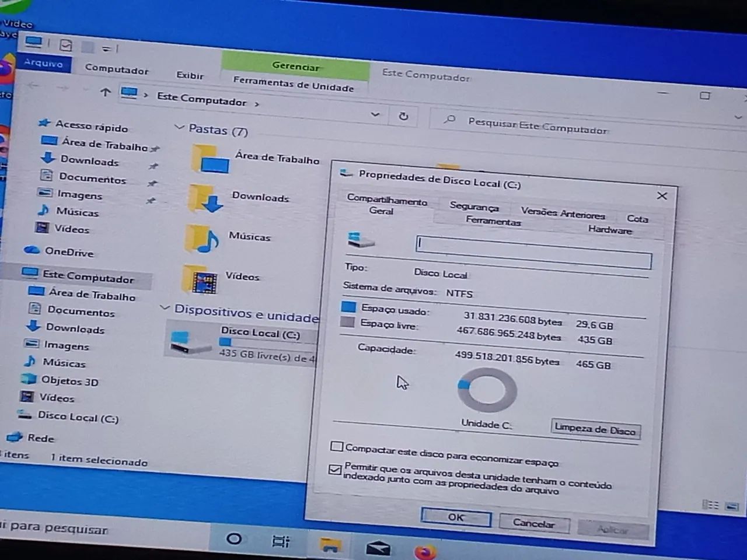This screenshot has width=747, height=560.
Task: Select Disco Local (C:) in sidebar tree
Action: 78,417
